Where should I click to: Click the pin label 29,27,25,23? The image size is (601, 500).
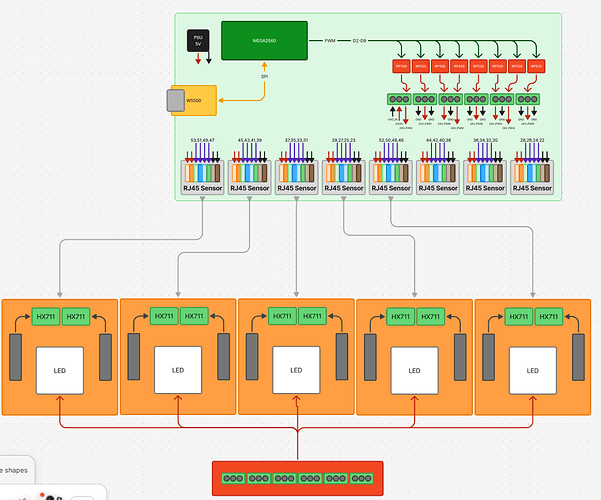pyautogui.click(x=344, y=140)
